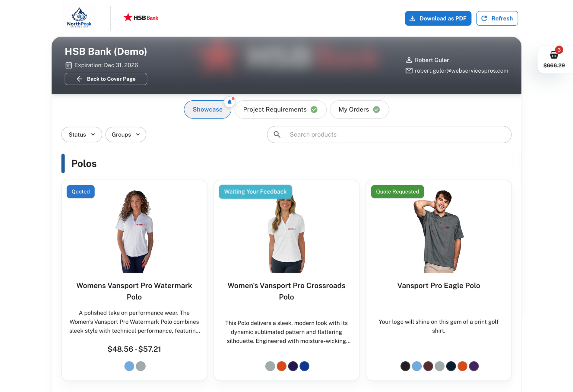Click the "Vansport Pro Eagle Polo" title
The image size is (573, 392).
438,286
